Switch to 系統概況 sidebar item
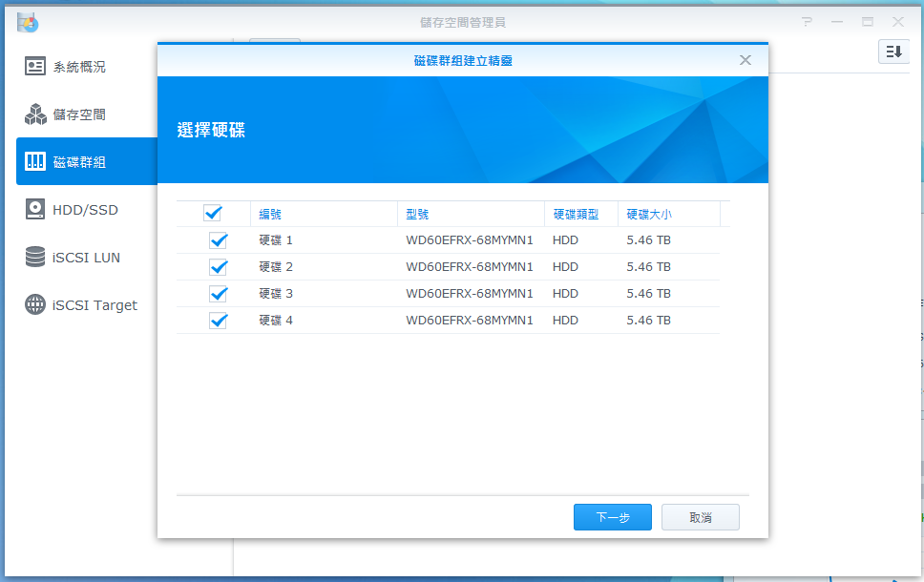 [87, 66]
